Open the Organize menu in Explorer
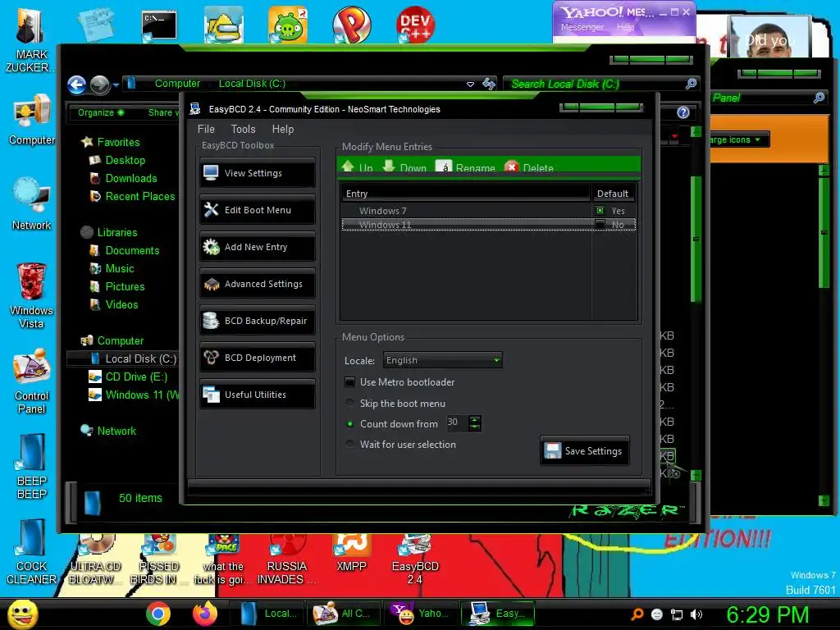This screenshot has height=630, width=840. [101, 112]
